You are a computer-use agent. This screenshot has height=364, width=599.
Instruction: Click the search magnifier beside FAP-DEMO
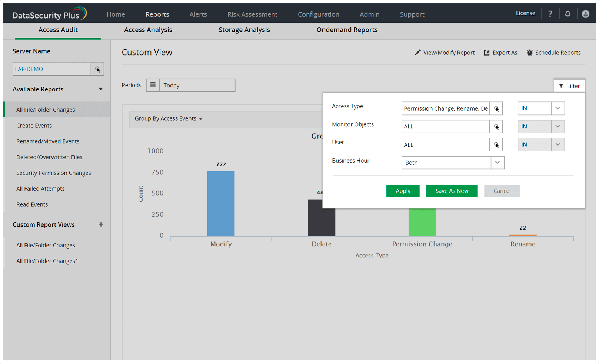coord(97,69)
